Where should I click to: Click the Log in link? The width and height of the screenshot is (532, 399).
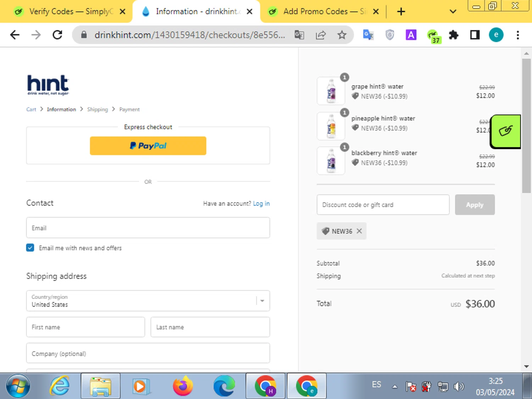261,203
